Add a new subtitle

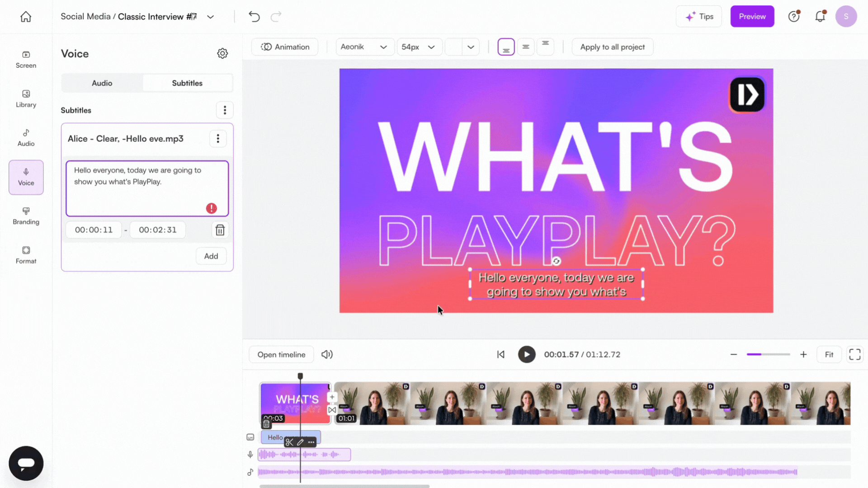(x=211, y=256)
